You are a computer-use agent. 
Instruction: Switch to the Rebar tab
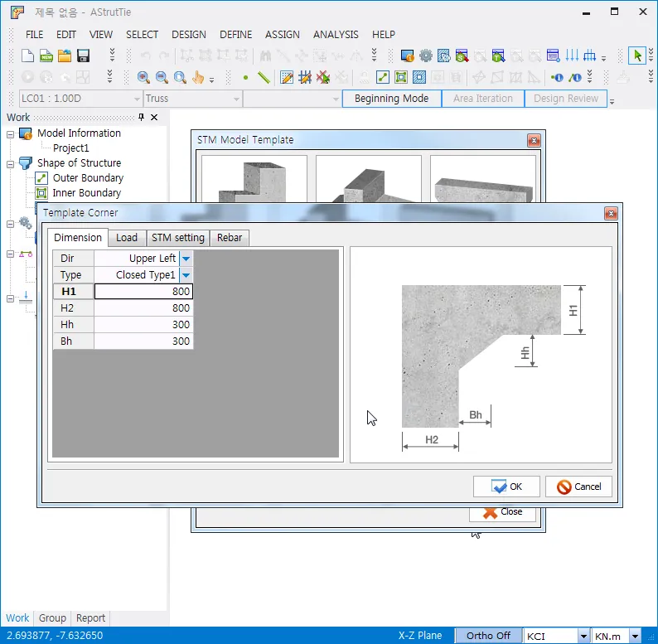(x=230, y=238)
